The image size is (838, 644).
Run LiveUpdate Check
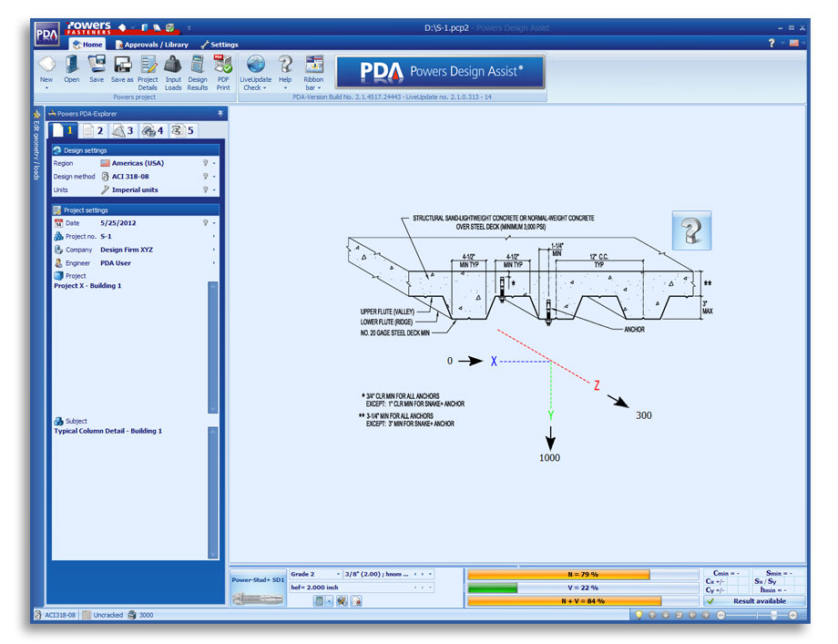tap(256, 66)
